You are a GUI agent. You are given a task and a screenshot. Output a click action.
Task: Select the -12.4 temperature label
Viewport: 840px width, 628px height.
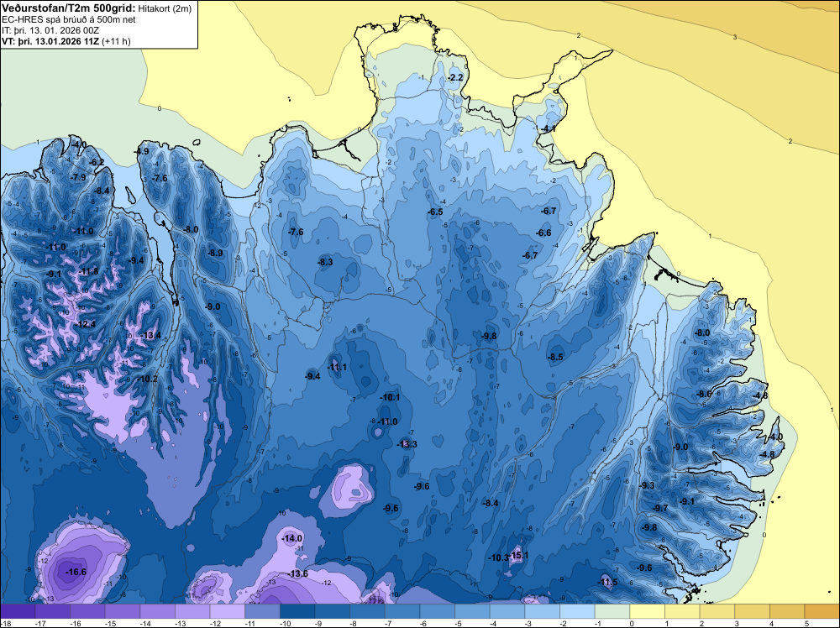86,324
